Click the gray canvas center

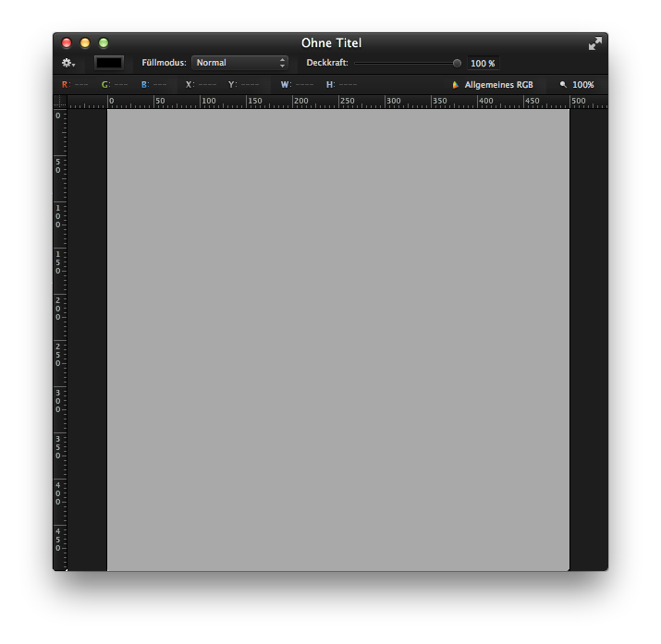point(337,339)
